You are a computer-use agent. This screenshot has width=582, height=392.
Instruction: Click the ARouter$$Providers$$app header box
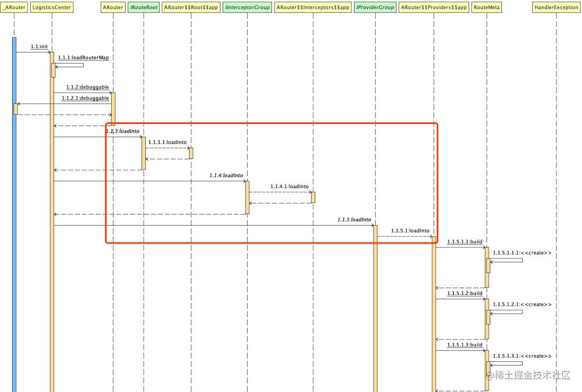(x=434, y=7)
